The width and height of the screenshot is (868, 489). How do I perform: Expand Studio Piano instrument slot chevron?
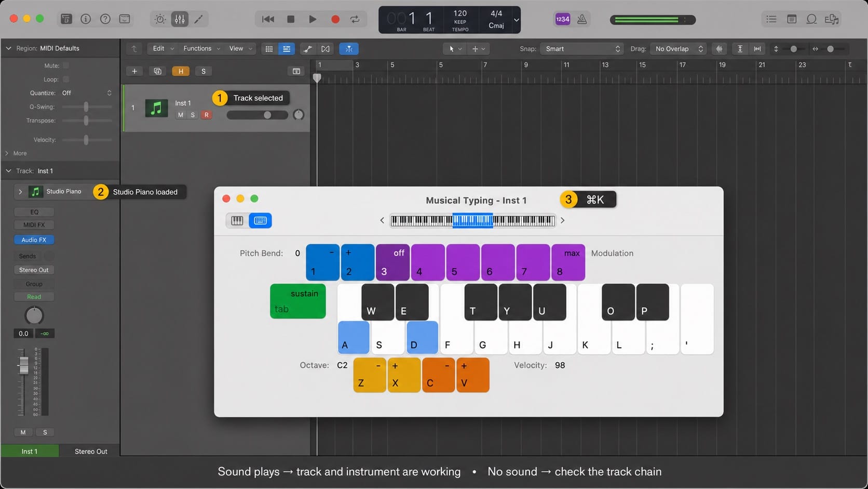pos(20,192)
